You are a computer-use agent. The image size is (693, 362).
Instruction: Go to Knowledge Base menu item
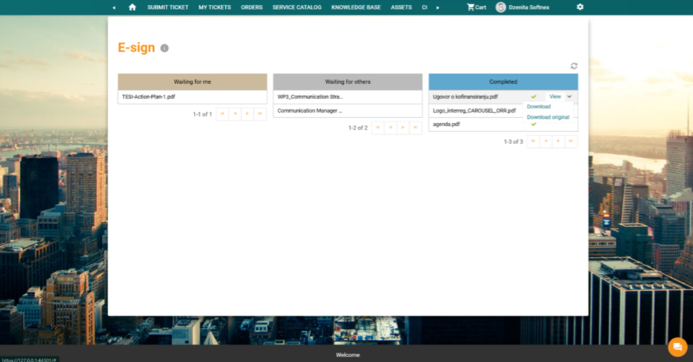tap(356, 7)
